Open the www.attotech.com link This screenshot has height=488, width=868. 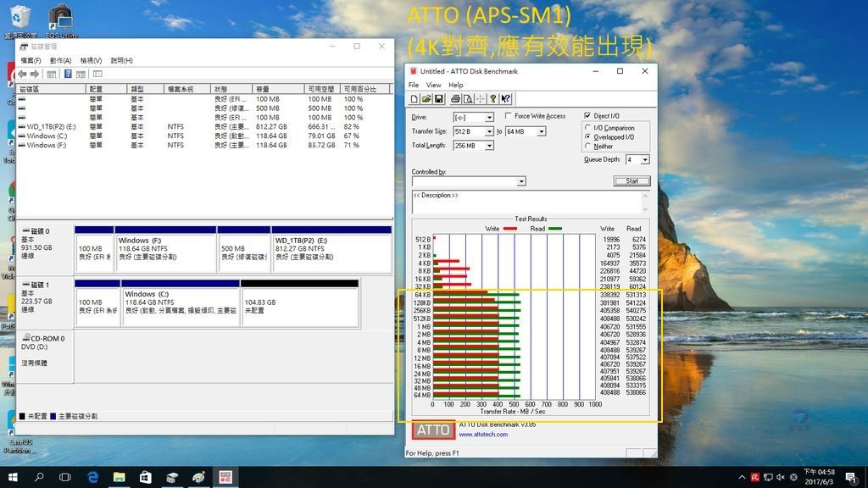pos(483,435)
